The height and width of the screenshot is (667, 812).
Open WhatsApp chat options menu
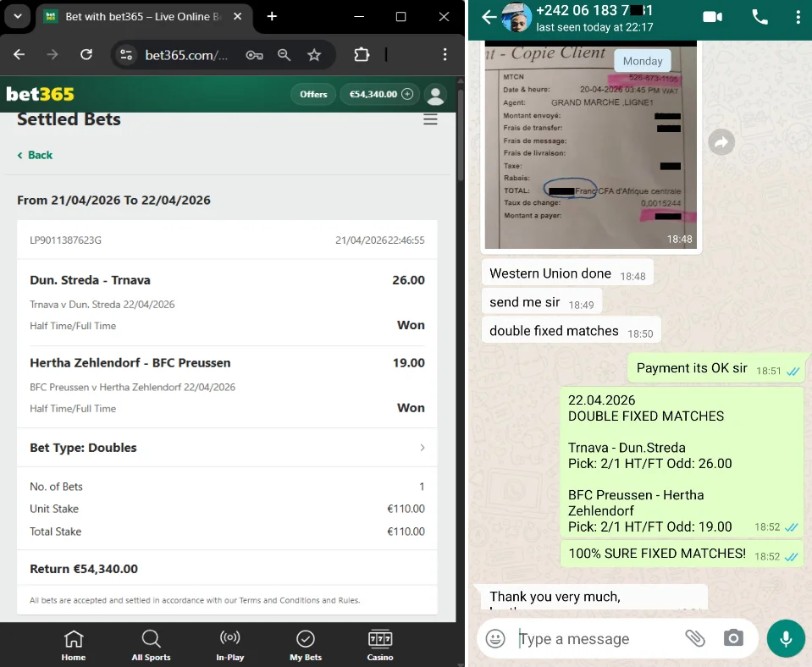pyautogui.click(x=798, y=17)
